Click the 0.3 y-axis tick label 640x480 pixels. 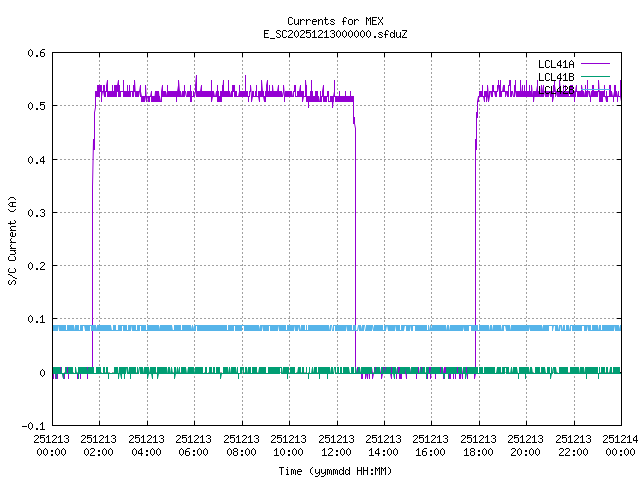pyautogui.click(x=35, y=213)
